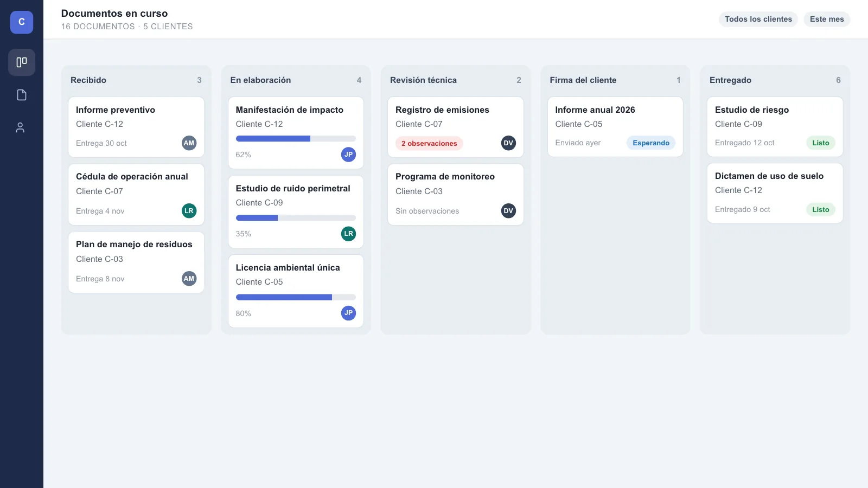Click DV avatar on Programa de monitoreo card
This screenshot has width=868, height=488.
pyautogui.click(x=508, y=211)
